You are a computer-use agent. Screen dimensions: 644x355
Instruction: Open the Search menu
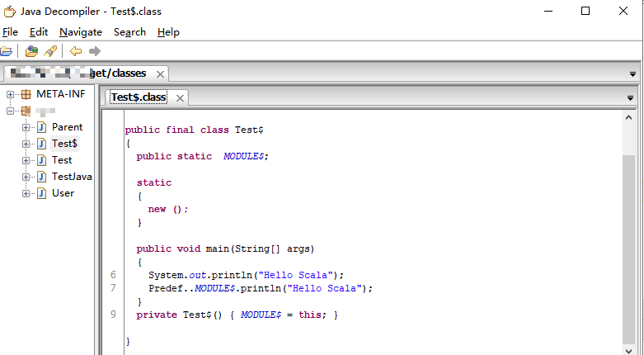129,32
